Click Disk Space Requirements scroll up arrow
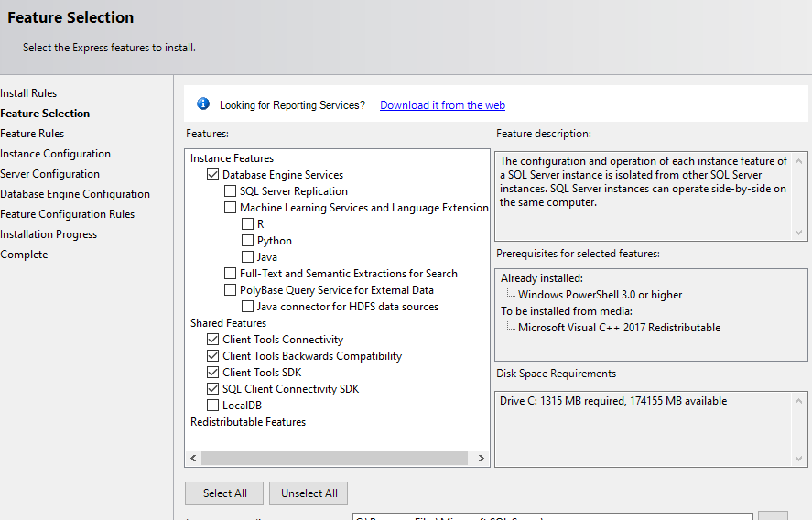The image size is (812, 520). coord(798,401)
